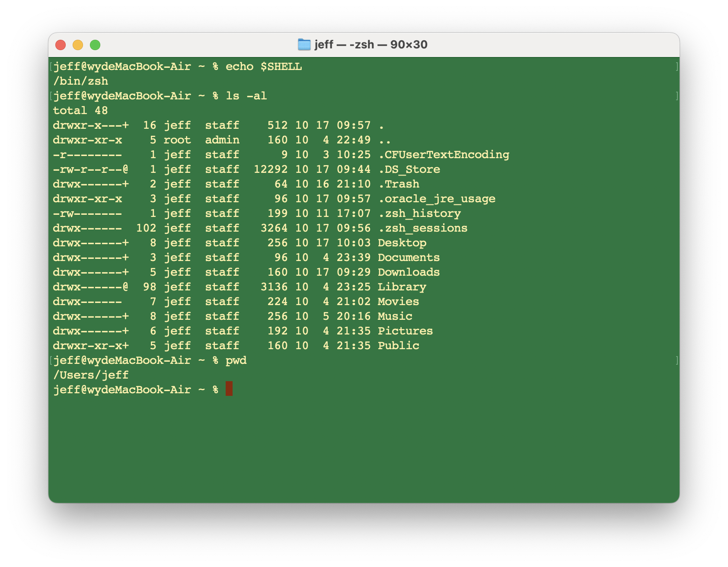Screen dimensions: 728x567
Task: Click permissions 'drwxr-xr-x+' of Public
Action: (x=91, y=346)
